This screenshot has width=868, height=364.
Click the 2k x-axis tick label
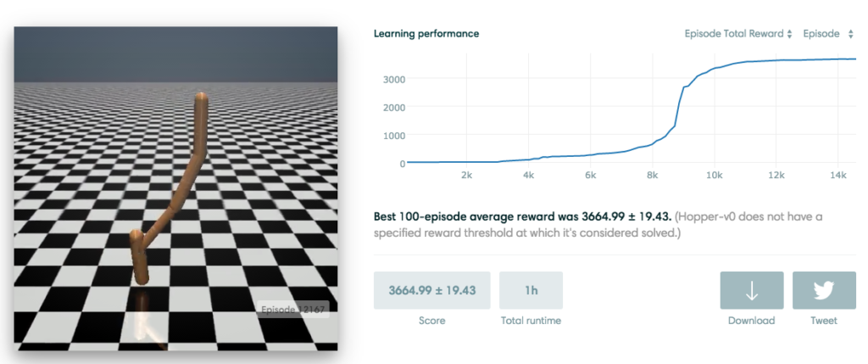(466, 176)
